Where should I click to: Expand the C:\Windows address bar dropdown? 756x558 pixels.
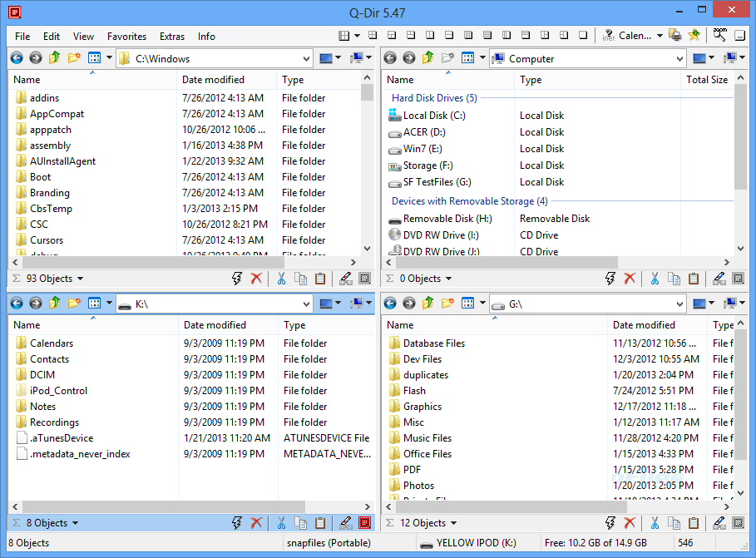pos(305,59)
